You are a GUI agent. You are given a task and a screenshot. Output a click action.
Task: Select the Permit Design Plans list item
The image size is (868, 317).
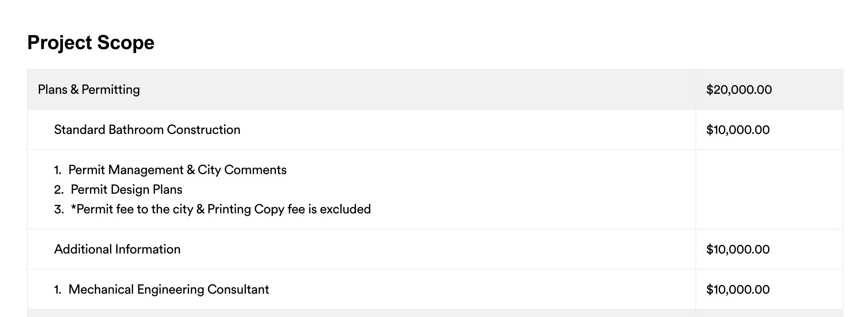[x=126, y=189]
